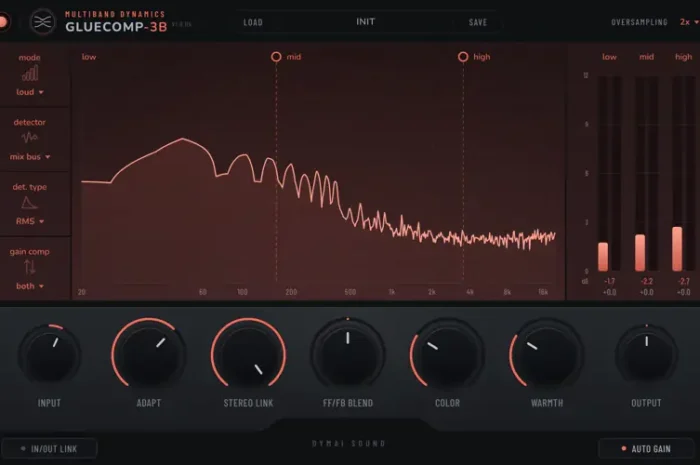Screen dimensions: 700x465
Task: Open the det. type 'RMS' dropdown
Action: pyautogui.click(x=30, y=221)
